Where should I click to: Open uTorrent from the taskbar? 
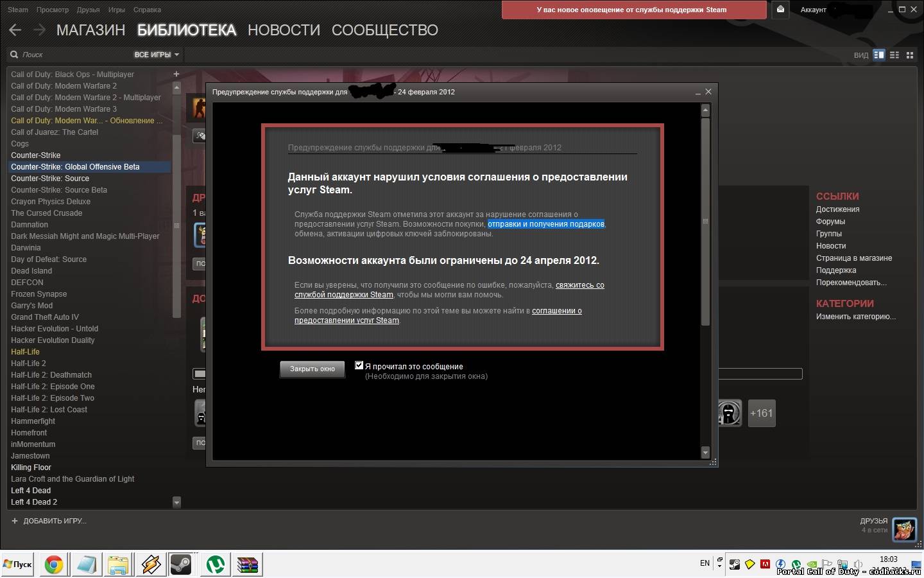coord(215,565)
